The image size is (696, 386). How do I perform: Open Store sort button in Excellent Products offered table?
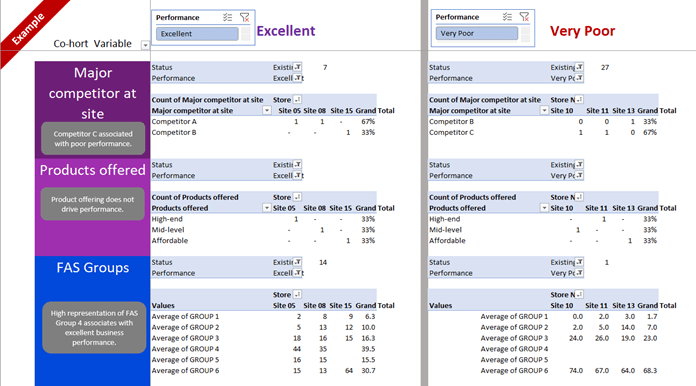tap(297, 197)
